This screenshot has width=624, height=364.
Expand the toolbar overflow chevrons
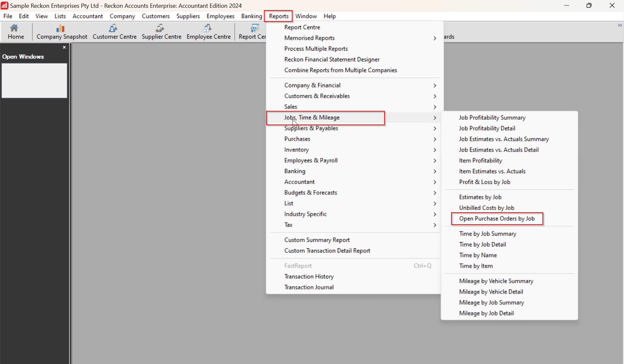click(x=620, y=25)
